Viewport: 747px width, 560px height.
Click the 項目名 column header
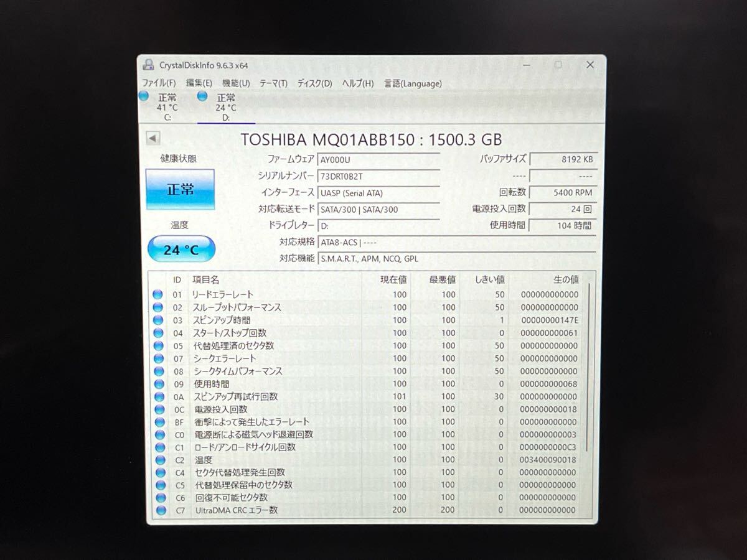click(206, 280)
